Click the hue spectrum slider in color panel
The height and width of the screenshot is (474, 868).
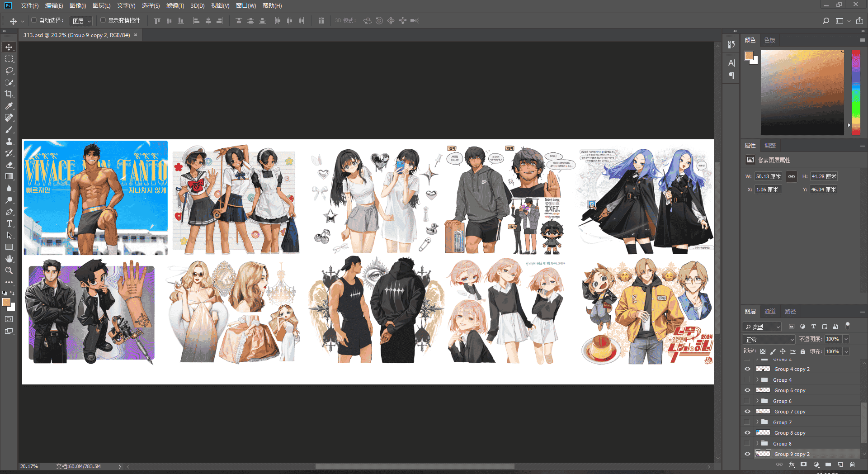pos(856,92)
